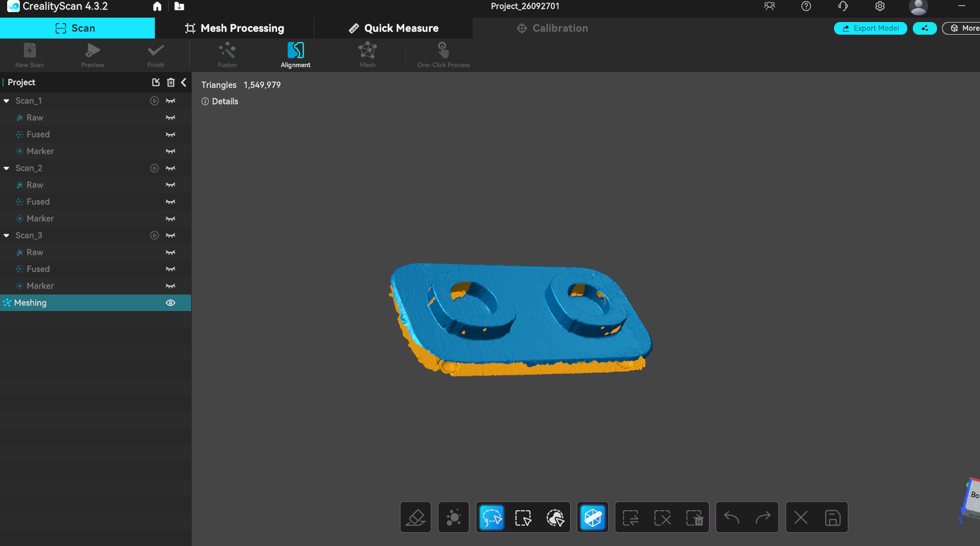Click the Alignment tool
This screenshot has width=980, height=546.
(x=296, y=55)
